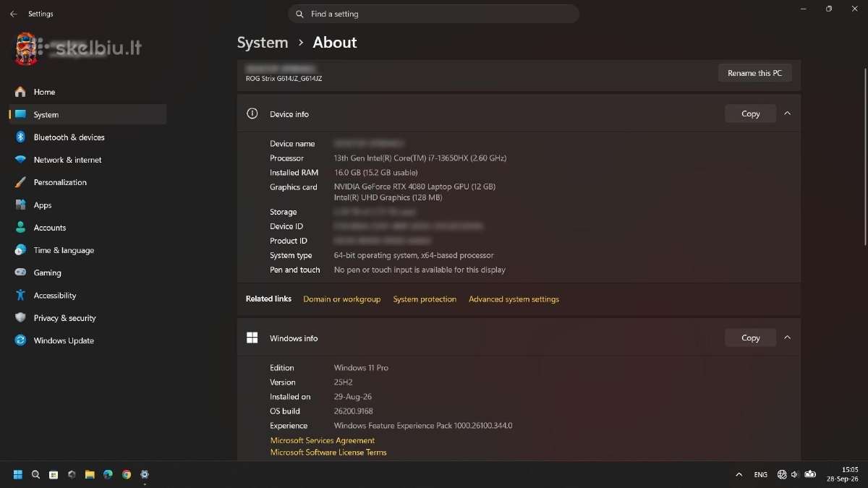Copy the Windows info details

point(750,338)
